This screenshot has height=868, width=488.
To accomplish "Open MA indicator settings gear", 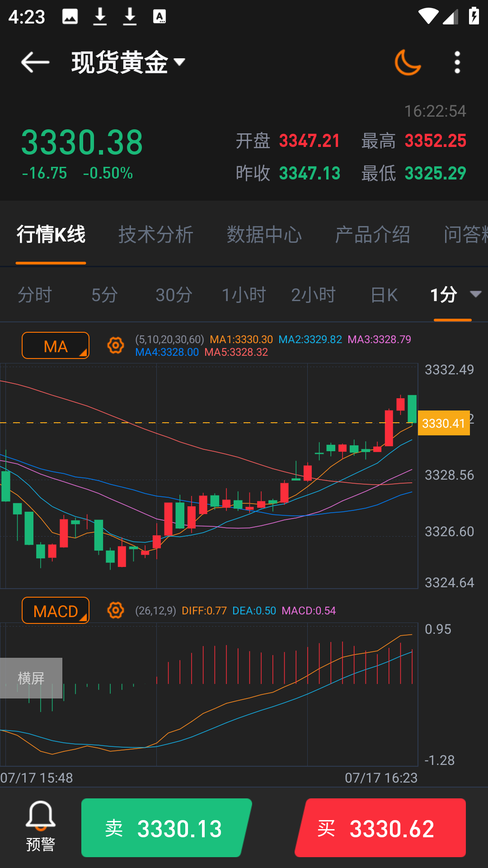I will click(116, 345).
